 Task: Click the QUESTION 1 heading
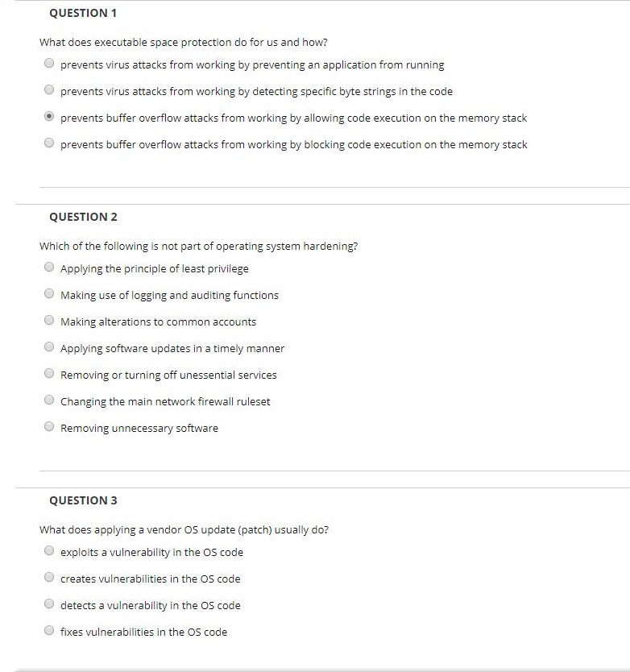84,13
